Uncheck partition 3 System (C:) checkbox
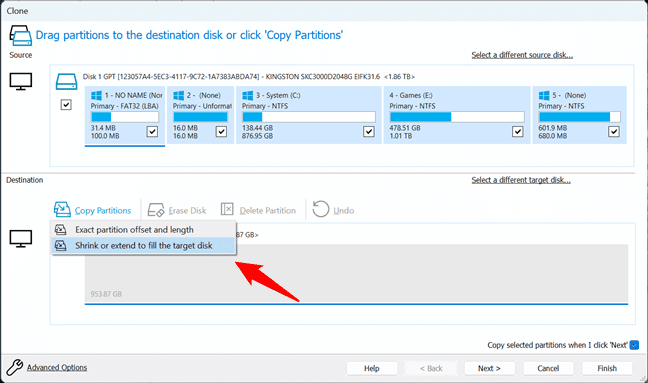The width and height of the screenshot is (648, 383). click(369, 131)
